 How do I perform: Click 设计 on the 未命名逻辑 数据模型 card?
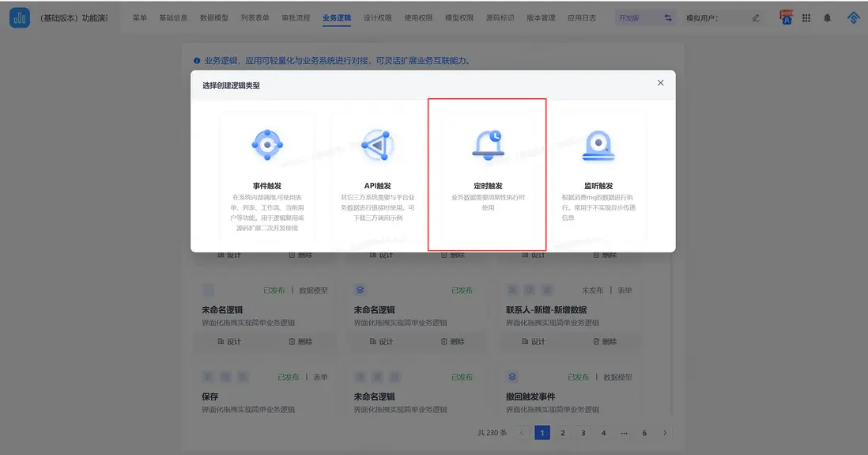[229, 341]
